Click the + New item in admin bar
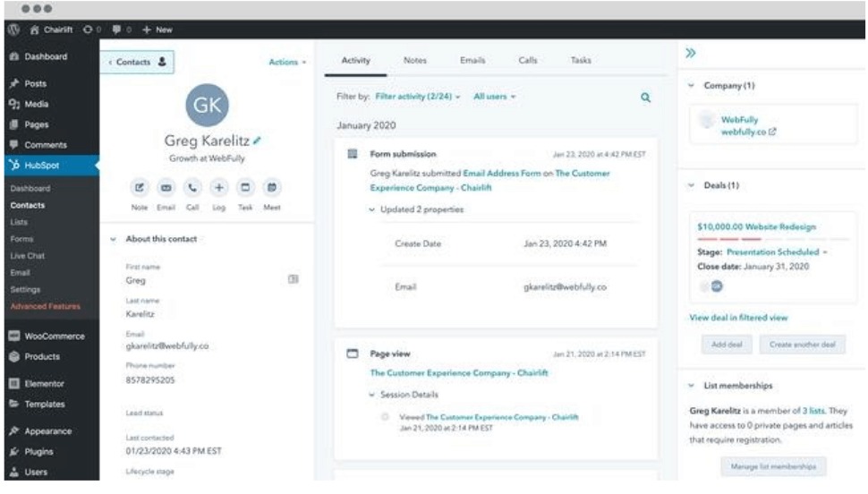Screen dimensions: 868x494 click(157, 30)
